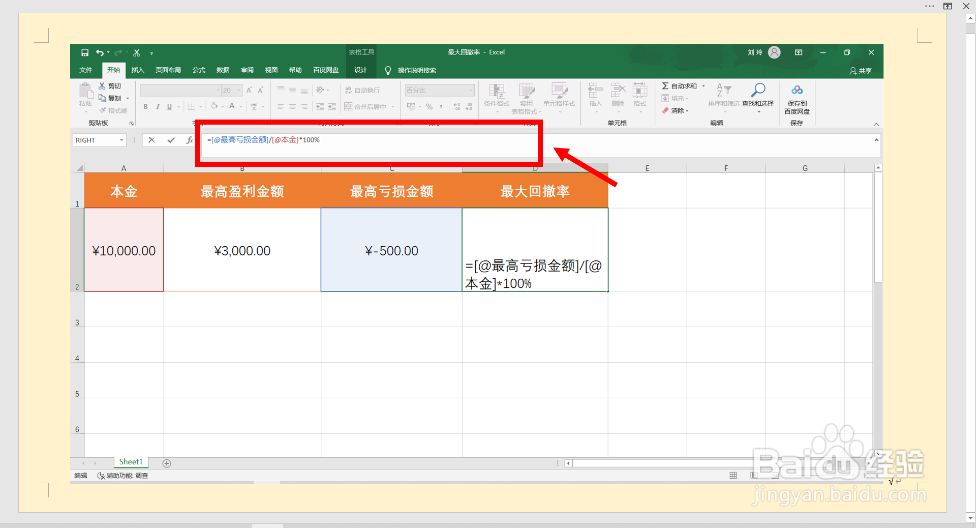
Task: Click the increase indent icon
Action: click(331, 107)
